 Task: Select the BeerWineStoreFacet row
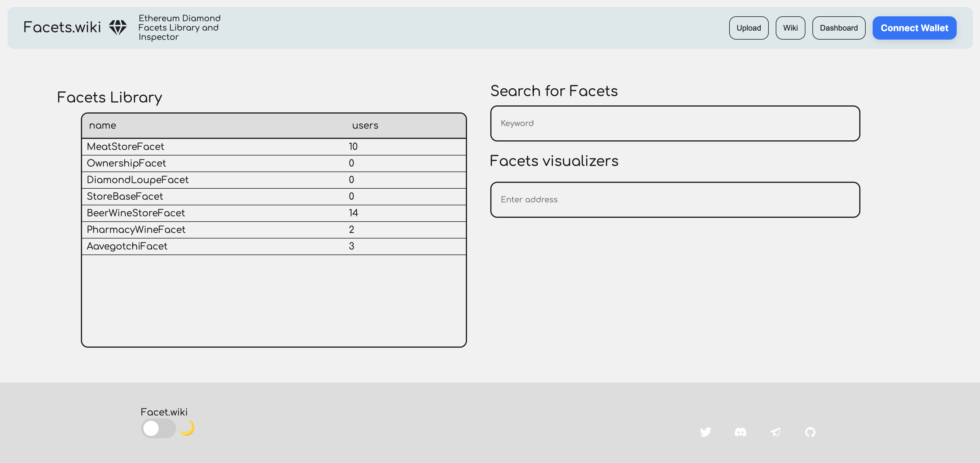pos(136,213)
